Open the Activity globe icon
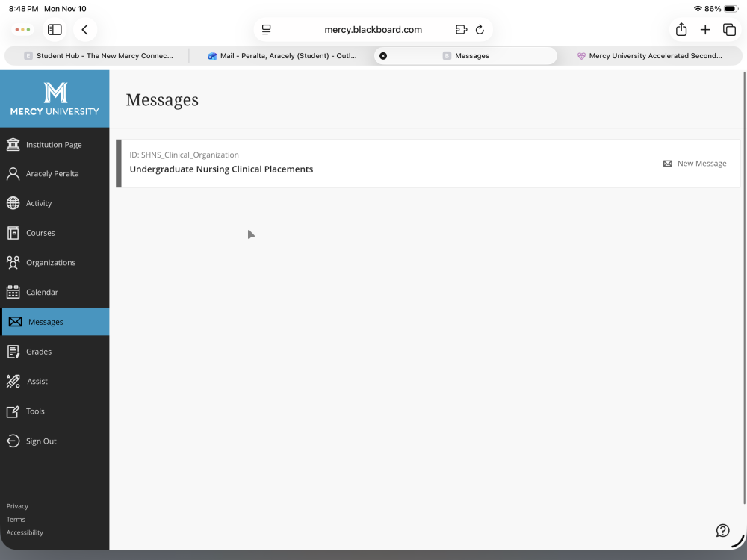The width and height of the screenshot is (747, 560). tap(13, 203)
